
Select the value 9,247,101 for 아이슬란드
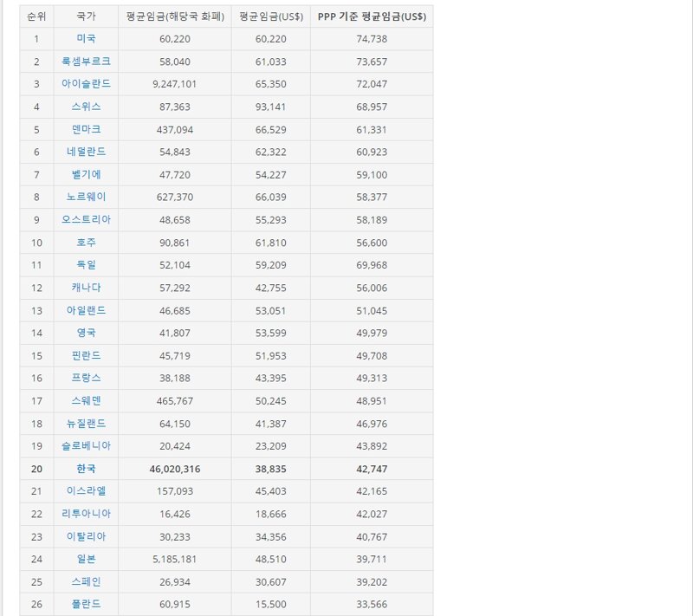pos(175,84)
